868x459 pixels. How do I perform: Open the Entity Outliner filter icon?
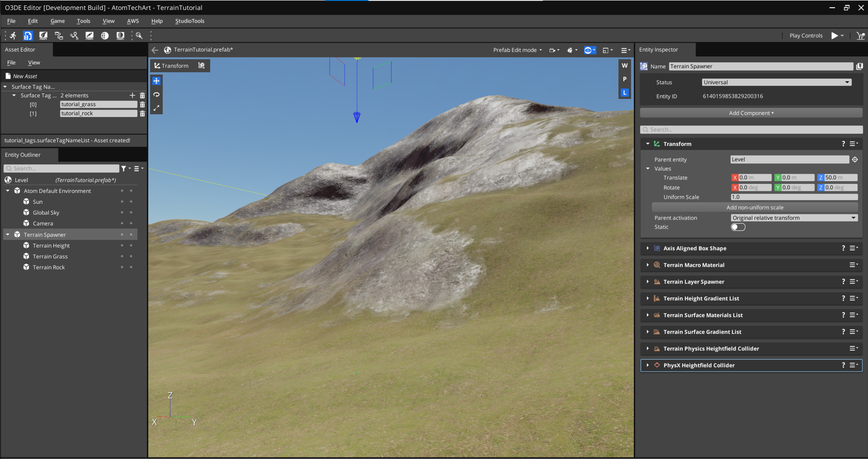point(124,169)
